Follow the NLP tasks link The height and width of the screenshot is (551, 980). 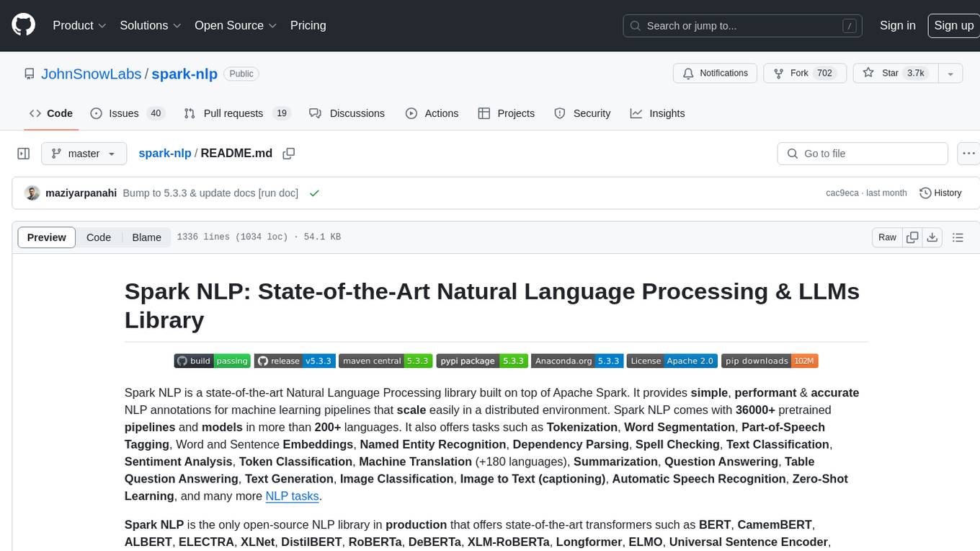click(x=292, y=496)
